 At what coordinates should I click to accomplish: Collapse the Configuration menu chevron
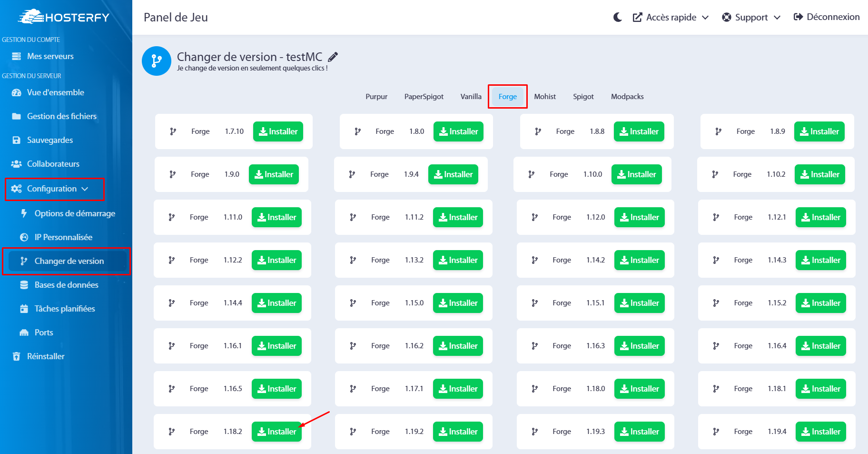click(x=85, y=189)
